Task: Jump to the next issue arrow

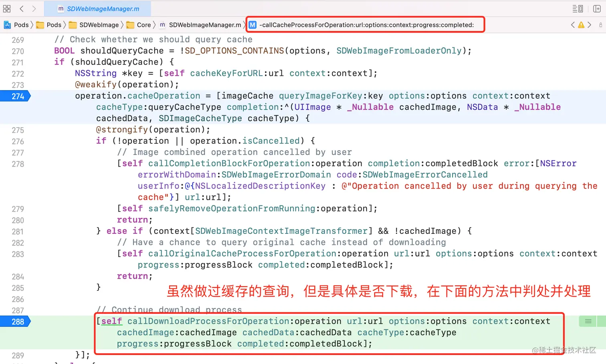Action: pyautogui.click(x=589, y=25)
